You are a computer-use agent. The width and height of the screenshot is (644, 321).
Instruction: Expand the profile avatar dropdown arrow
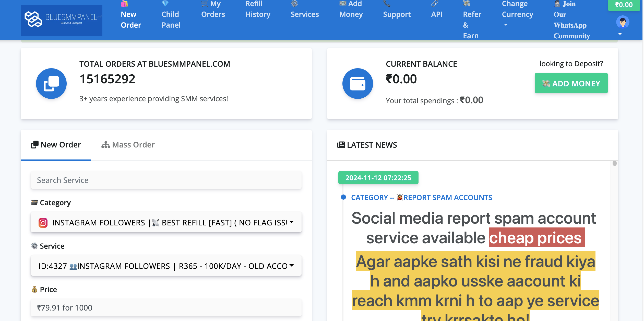(x=620, y=34)
